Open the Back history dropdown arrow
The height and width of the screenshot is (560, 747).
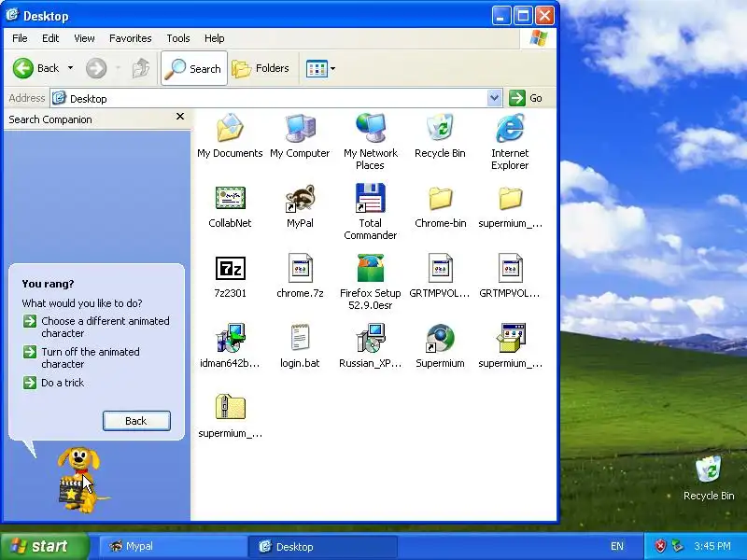[x=71, y=68]
